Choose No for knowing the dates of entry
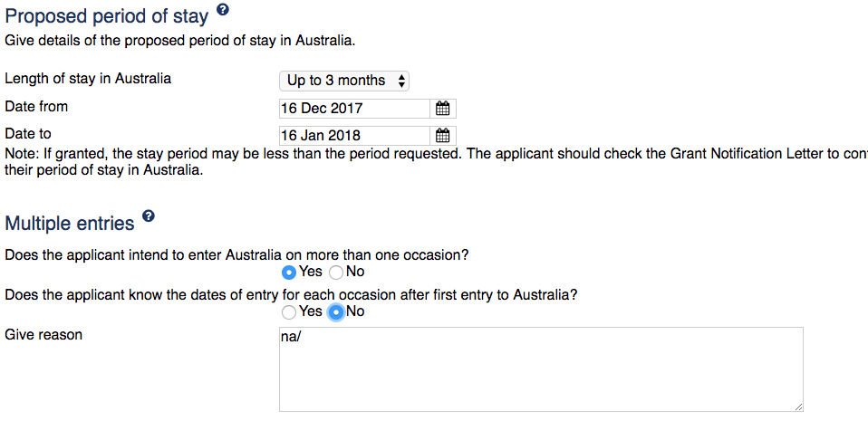Screen dimensions: 868x431 [x=336, y=311]
